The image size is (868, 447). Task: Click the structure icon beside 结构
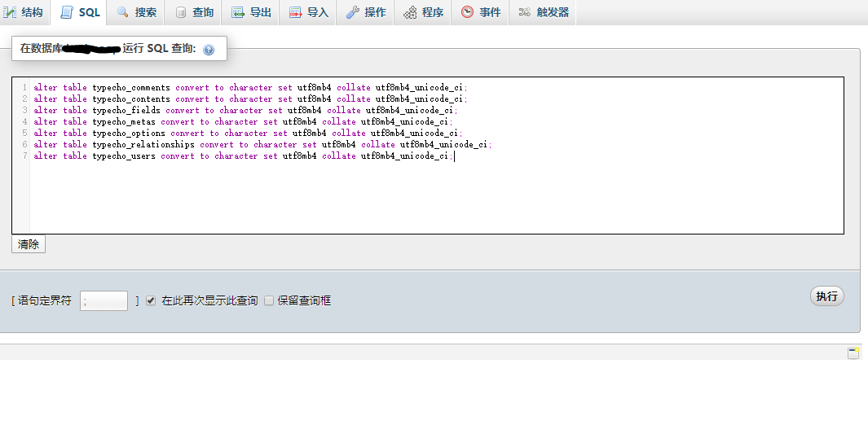click(10, 12)
